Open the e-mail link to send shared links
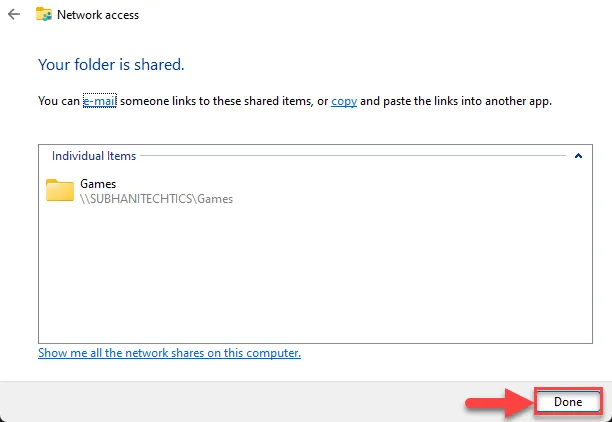Image resolution: width=612 pixels, height=422 pixels. (100, 101)
